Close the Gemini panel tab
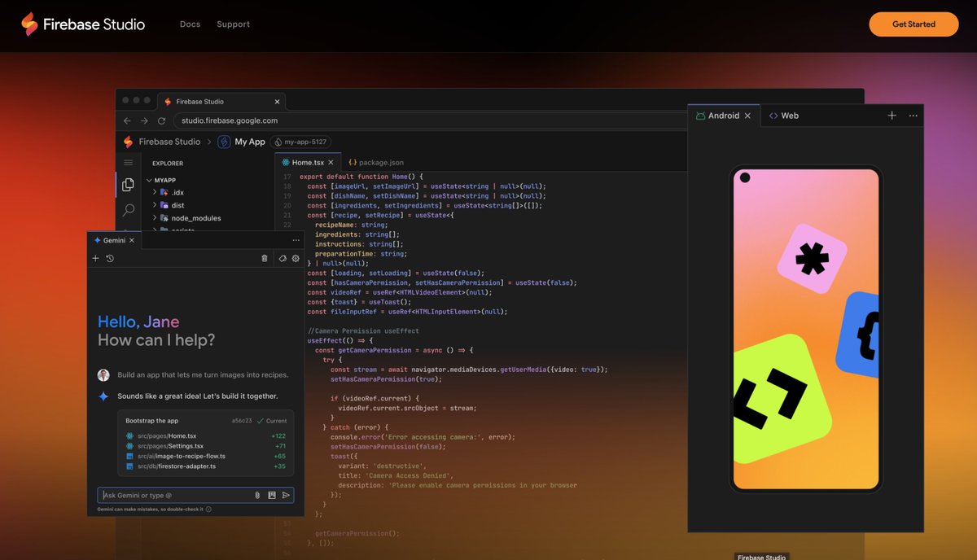This screenshot has height=560, width=977. tap(133, 241)
